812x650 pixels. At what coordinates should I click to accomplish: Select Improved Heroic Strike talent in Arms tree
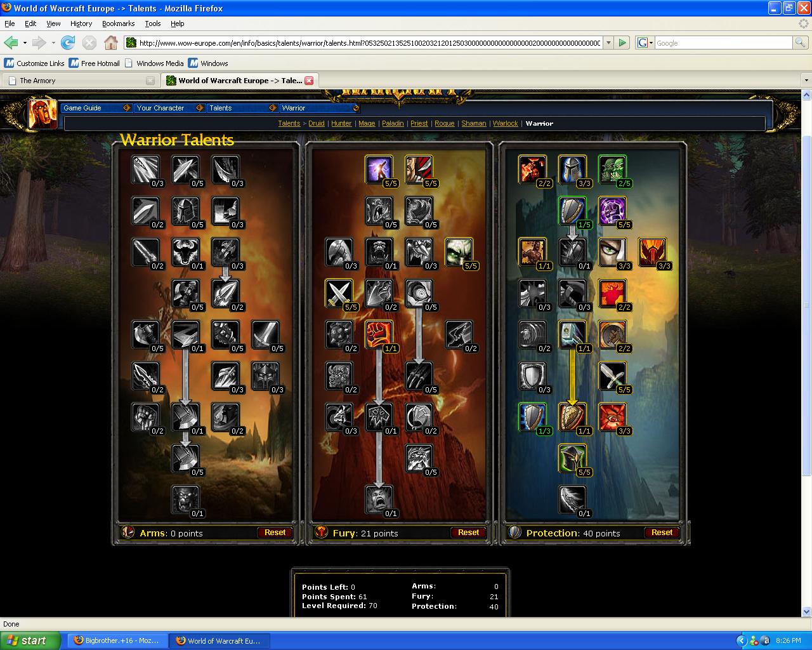point(146,169)
